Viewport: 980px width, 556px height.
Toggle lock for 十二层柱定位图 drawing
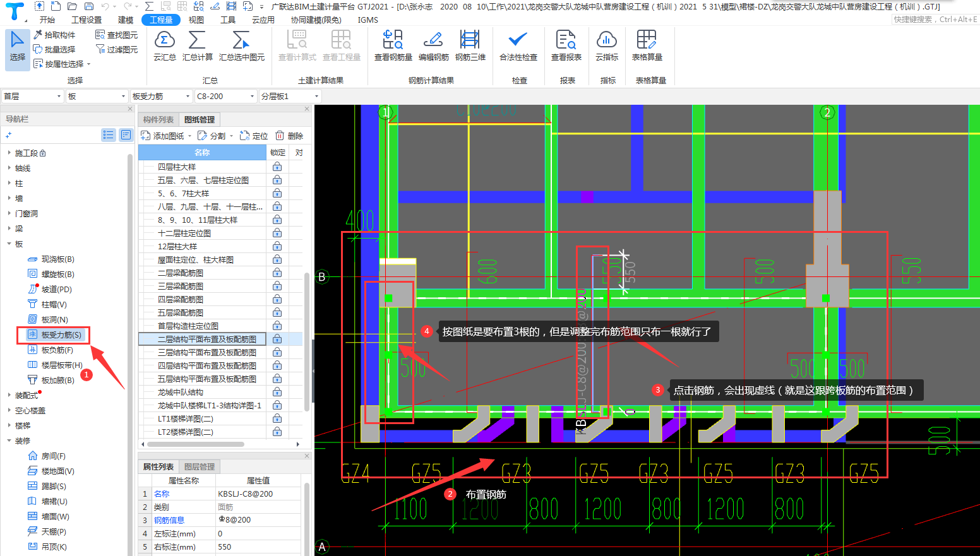pyautogui.click(x=277, y=233)
